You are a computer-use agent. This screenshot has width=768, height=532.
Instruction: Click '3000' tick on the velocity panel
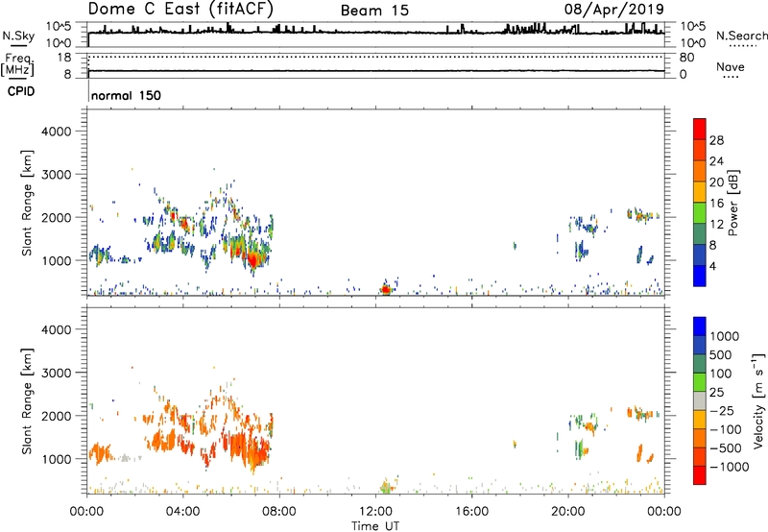point(56,373)
